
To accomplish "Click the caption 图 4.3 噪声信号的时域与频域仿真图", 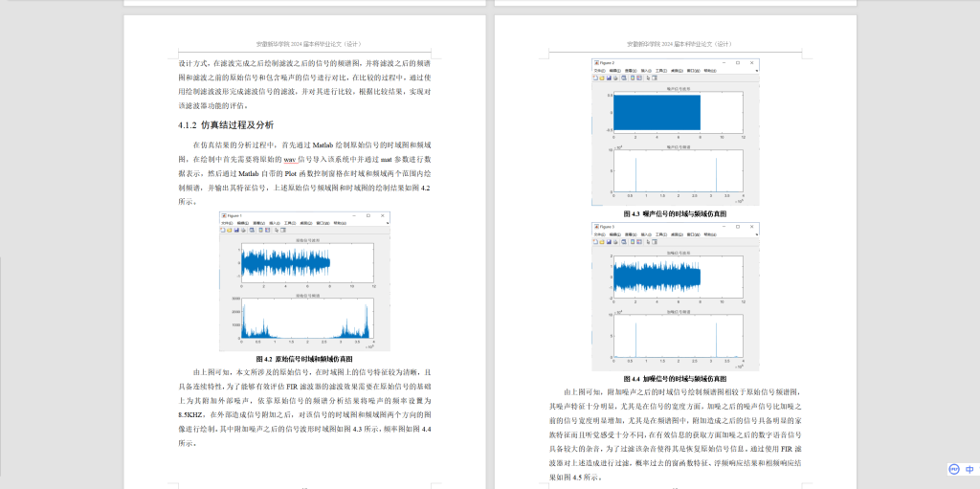I will 676,213.
